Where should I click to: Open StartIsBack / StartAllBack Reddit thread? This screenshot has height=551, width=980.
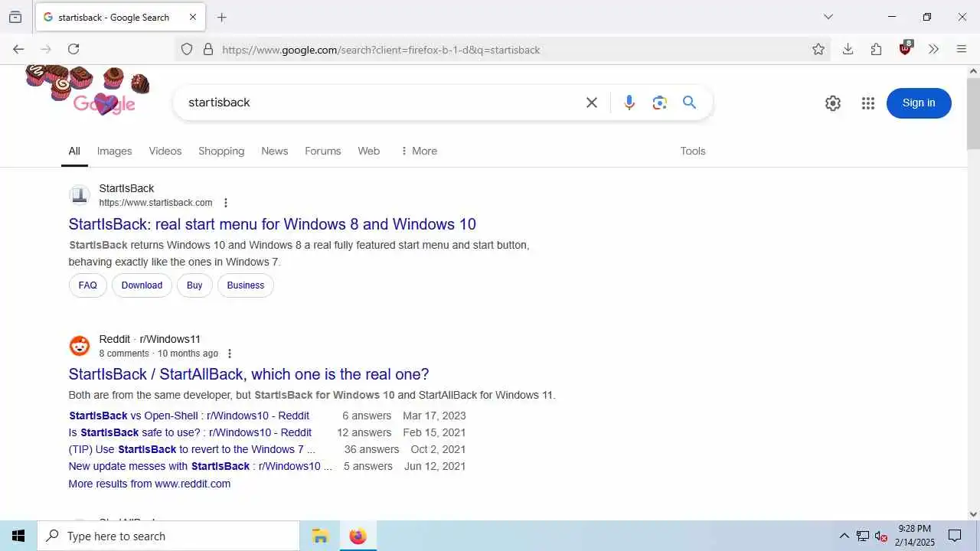pos(249,374)
